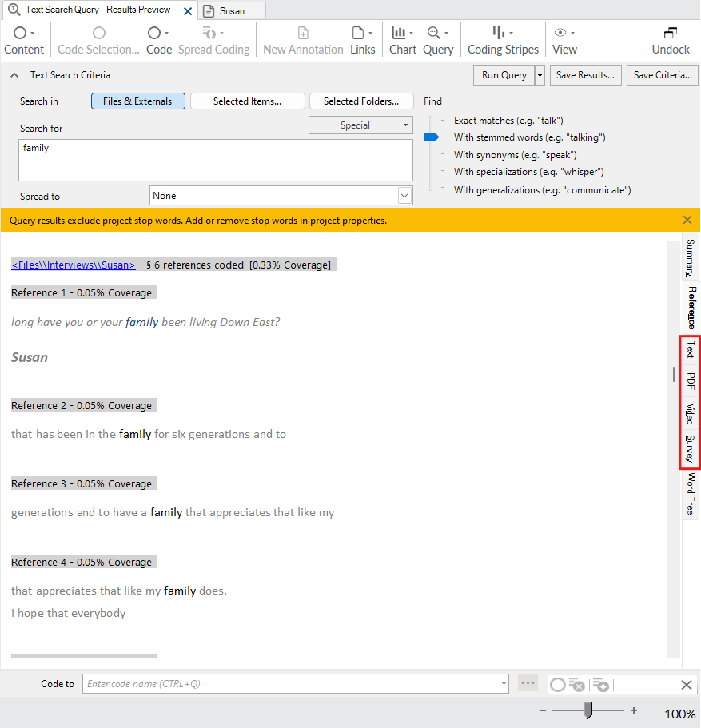Click the Spread Coding icon
701x728 pixels.
click(x=209, y=33)
